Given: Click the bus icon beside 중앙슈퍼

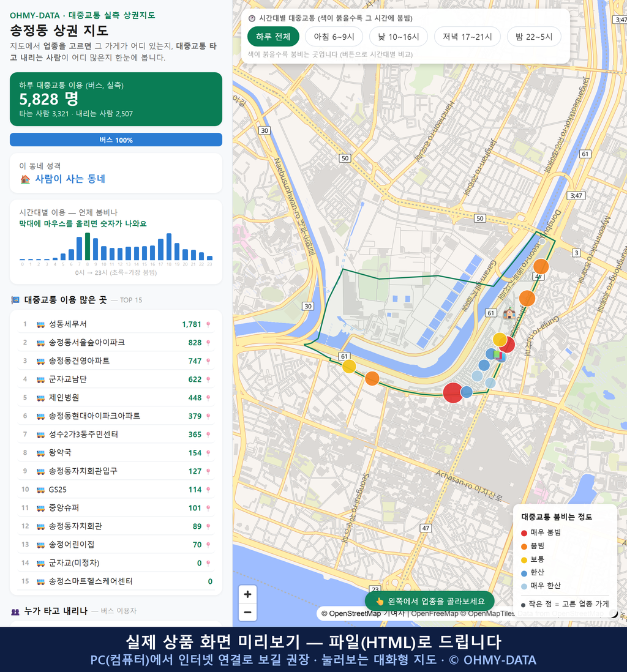Looking at the screenshot, I should pos(40,509).
